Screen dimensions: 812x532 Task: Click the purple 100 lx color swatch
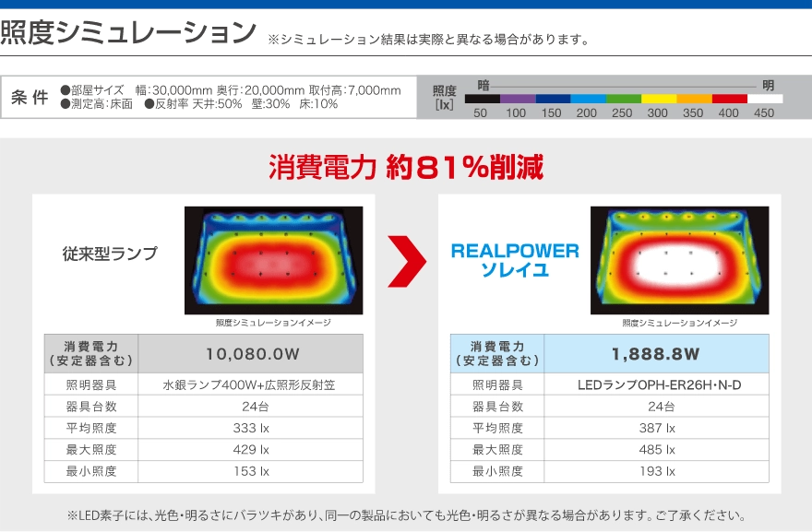(x=517, y=98)
